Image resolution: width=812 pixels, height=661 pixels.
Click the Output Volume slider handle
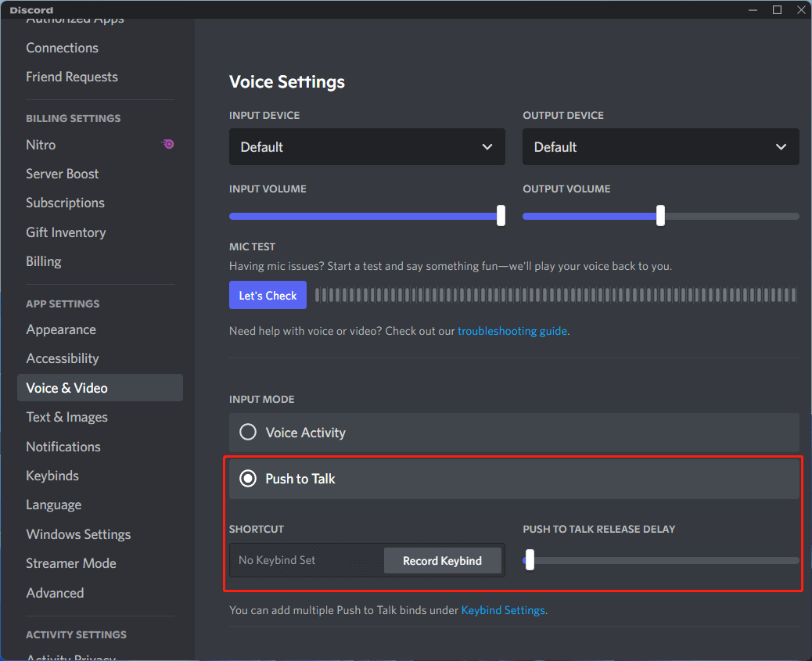pyautogui.click(x=659, y=216)
